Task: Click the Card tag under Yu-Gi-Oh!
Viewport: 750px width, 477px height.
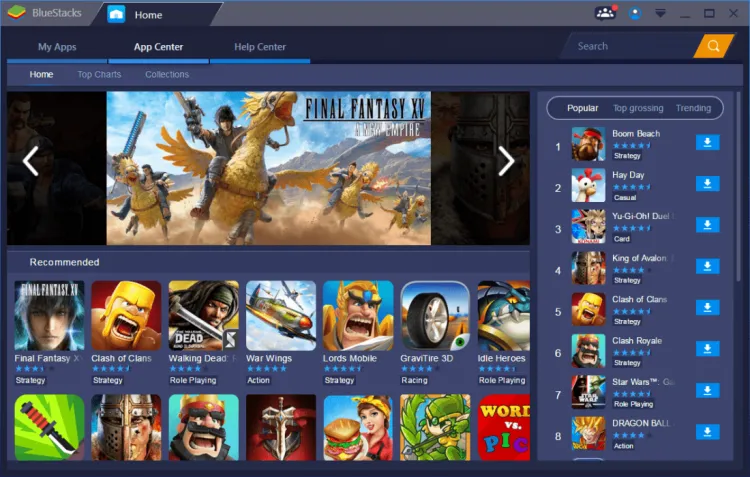Action: click(x=622, y=239)
